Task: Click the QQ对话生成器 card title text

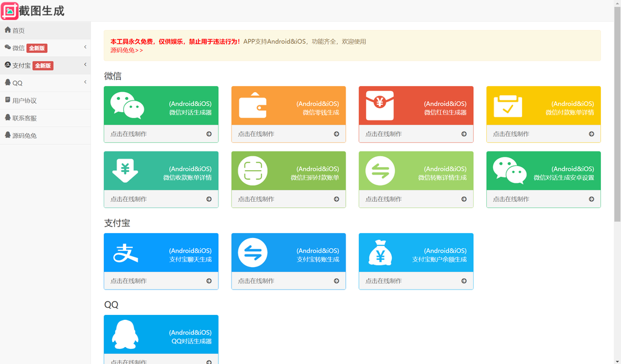Action: coord(191,342)
